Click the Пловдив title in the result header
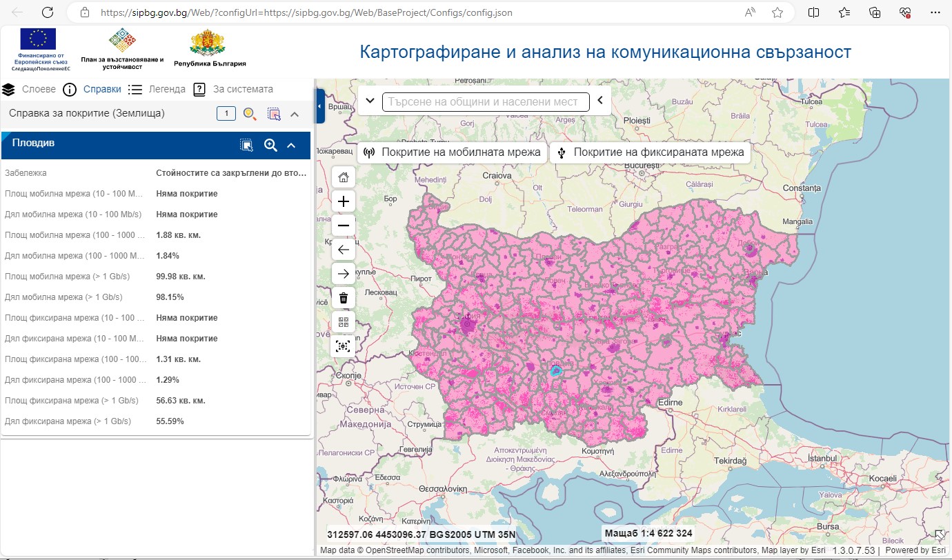The width and height of the screenshot is (952, 560). (33, 143)
